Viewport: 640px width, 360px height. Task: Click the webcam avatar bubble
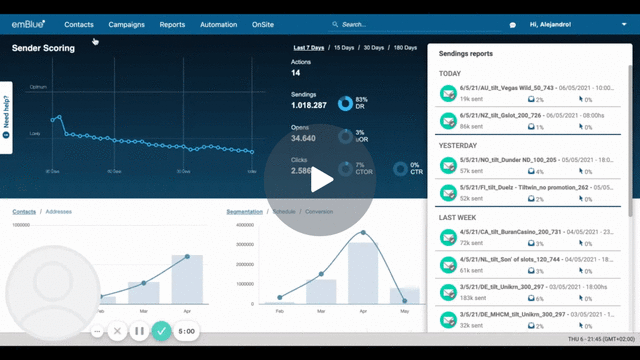[53, 293]
